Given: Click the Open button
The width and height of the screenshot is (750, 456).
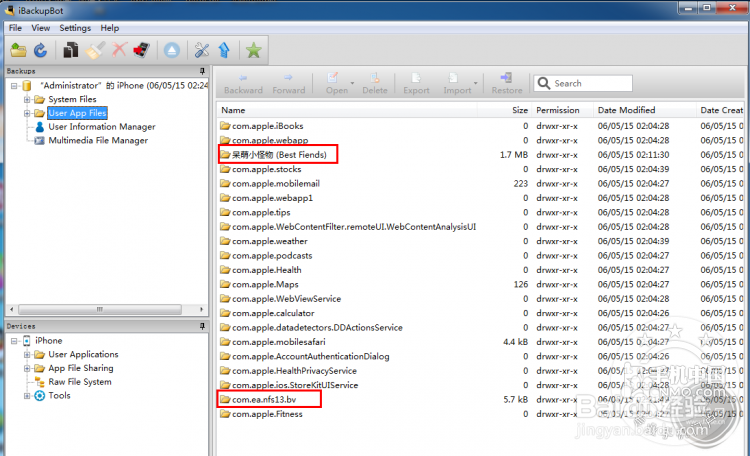Looking at the screenshot, I should coord(336,84).
